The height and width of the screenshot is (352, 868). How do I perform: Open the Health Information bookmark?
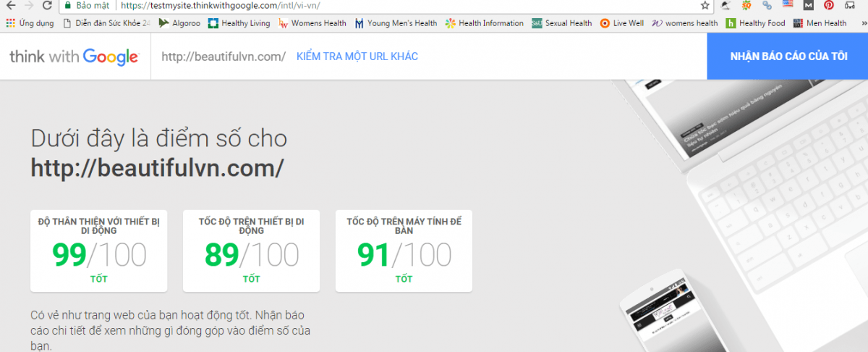click(x=485, y=23)
